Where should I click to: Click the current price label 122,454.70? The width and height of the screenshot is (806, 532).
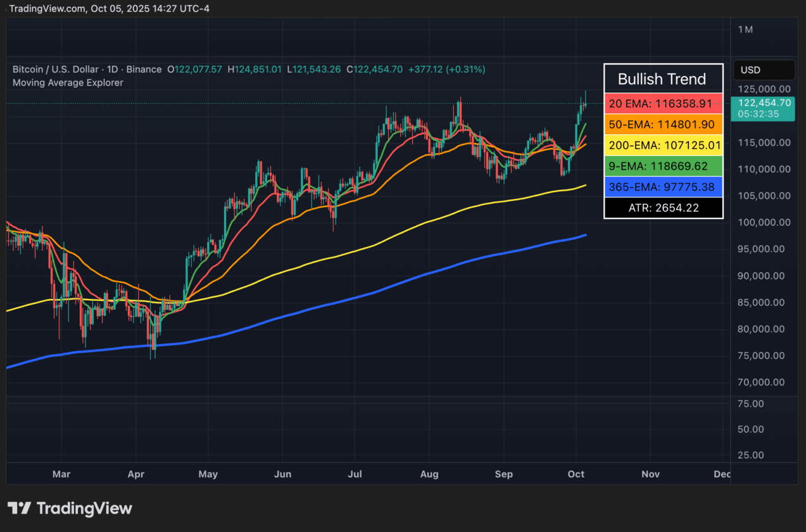764,103
